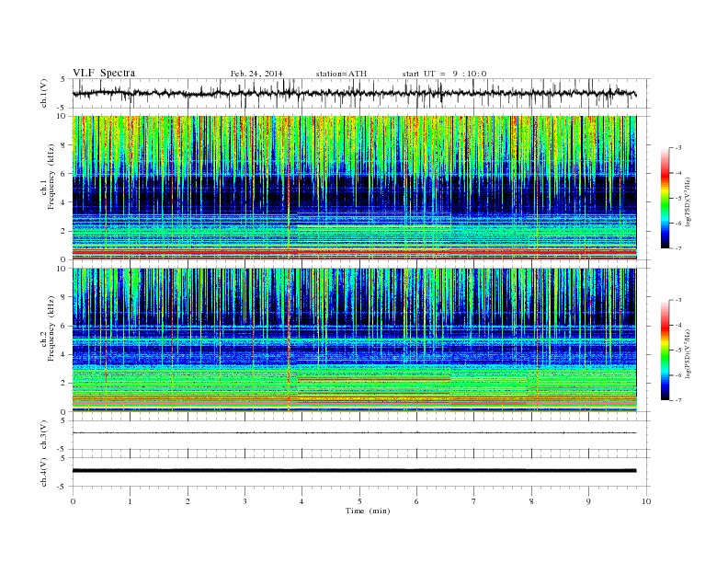Click the log(PSD) label beside ch.1 color bar
728x563 pixels.
point(688,202)
